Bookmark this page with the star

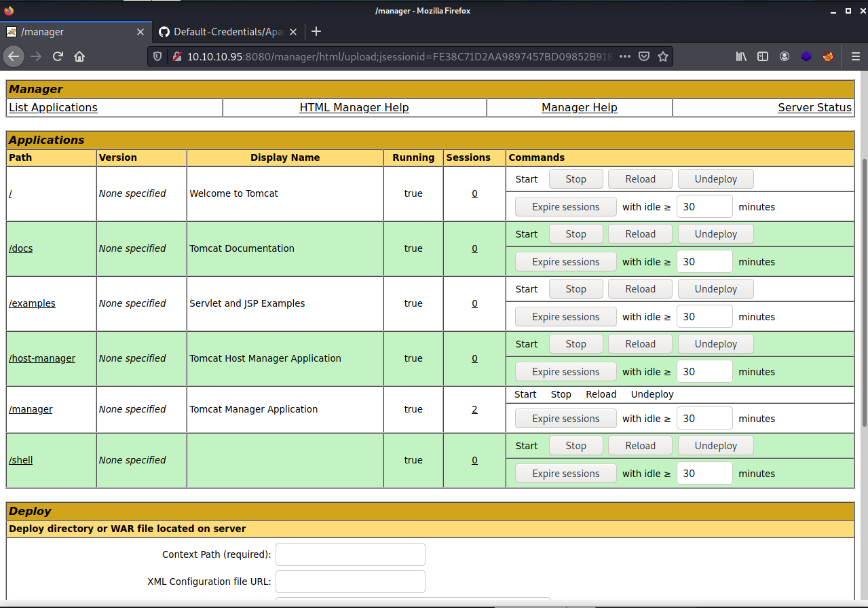[x=663, y=56]
